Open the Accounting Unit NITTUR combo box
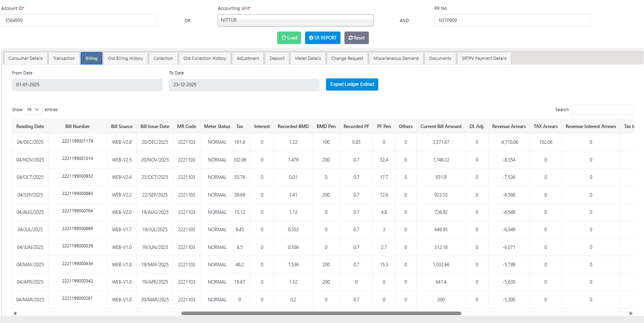Viewport: 644px width, 323px height. [295, 20]
